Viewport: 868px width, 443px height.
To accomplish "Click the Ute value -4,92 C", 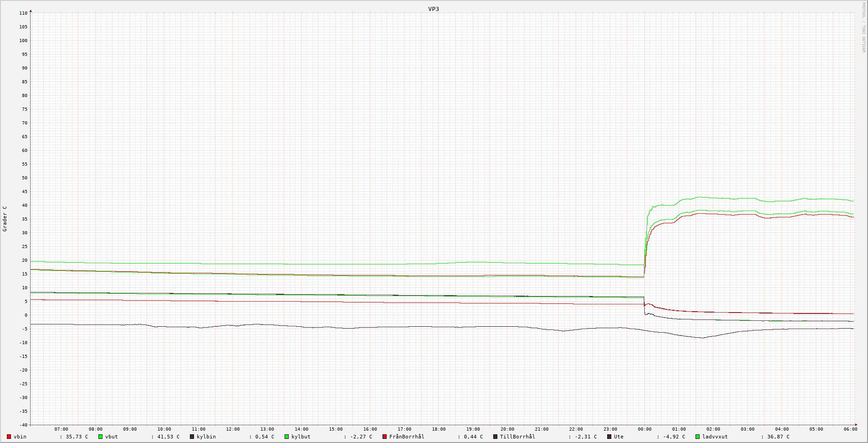I will coord(674,437).
